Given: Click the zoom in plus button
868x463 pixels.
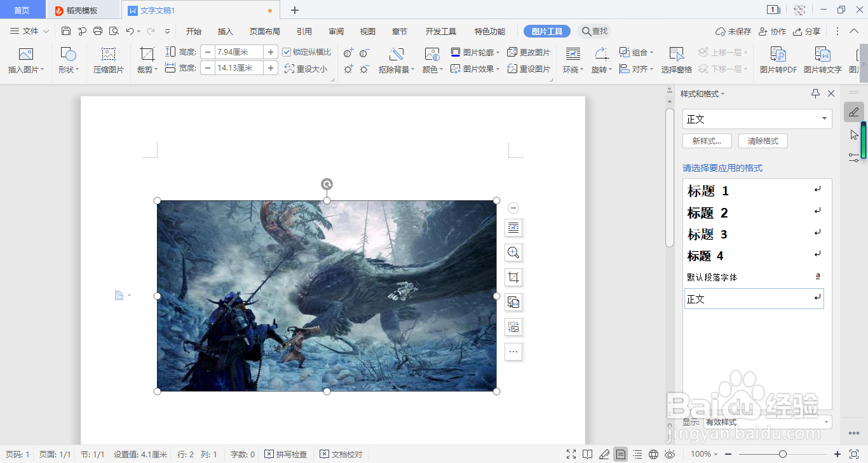Looking at the screenshot, I should click(x=837, y=454).
